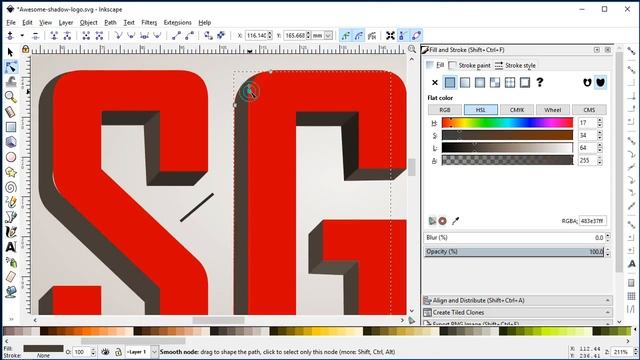Click the Opacity (%) slider bar
Image resolution: width=640 pixels, height=360 pixels.
click(x=514, y=252)
